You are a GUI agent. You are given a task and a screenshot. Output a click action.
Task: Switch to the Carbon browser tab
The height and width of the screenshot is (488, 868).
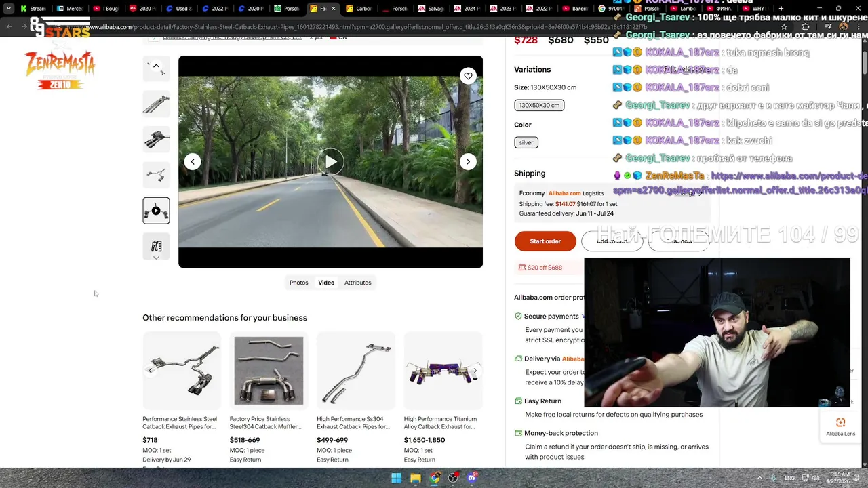pyautogui.click(x=358, y=9)
